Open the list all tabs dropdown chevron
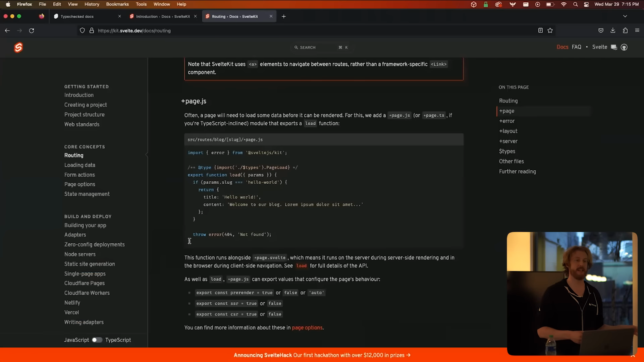The image size is (644, 362). pos(625,16)
